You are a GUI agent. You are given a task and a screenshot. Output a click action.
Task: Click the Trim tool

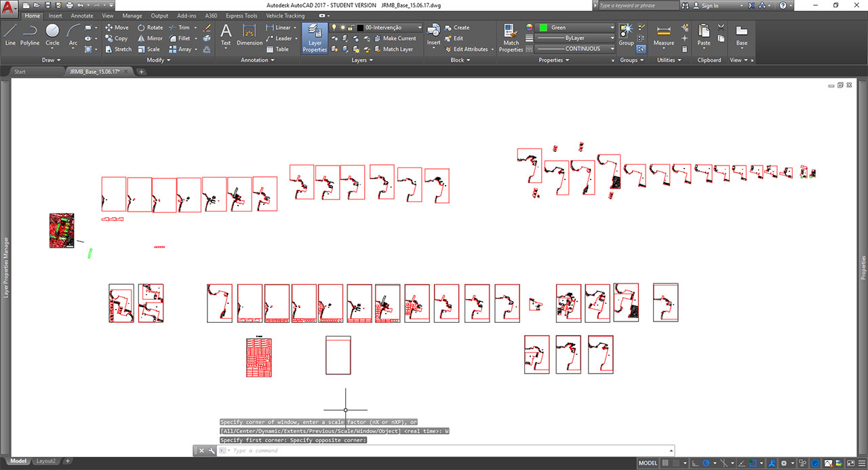[x=179, y=28]
